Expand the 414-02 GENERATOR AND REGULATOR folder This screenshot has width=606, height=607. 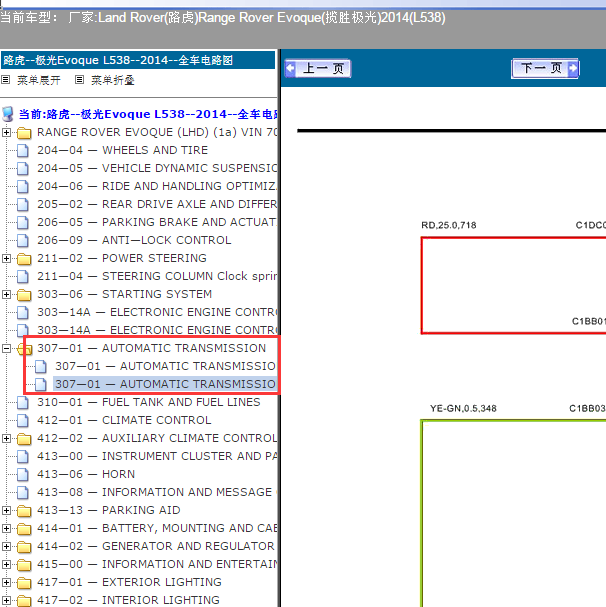coord(6,546)
